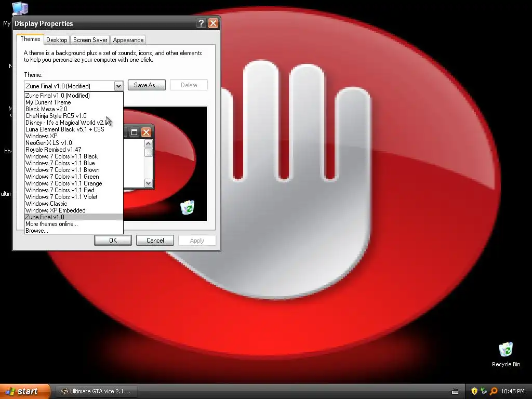
Task: Select Disney - It's a Magical World theme
Action: (74, 123)
